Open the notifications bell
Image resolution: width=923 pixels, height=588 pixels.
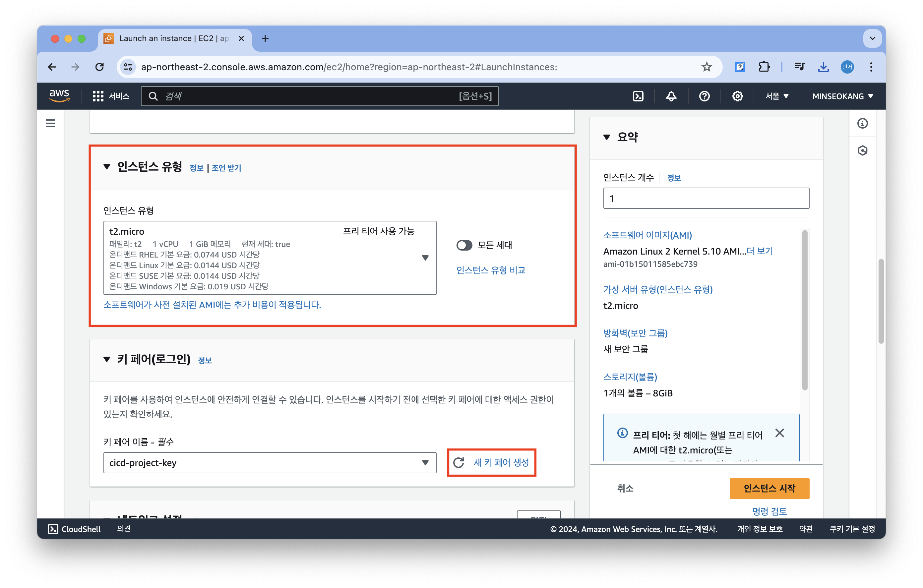point(671,96)
